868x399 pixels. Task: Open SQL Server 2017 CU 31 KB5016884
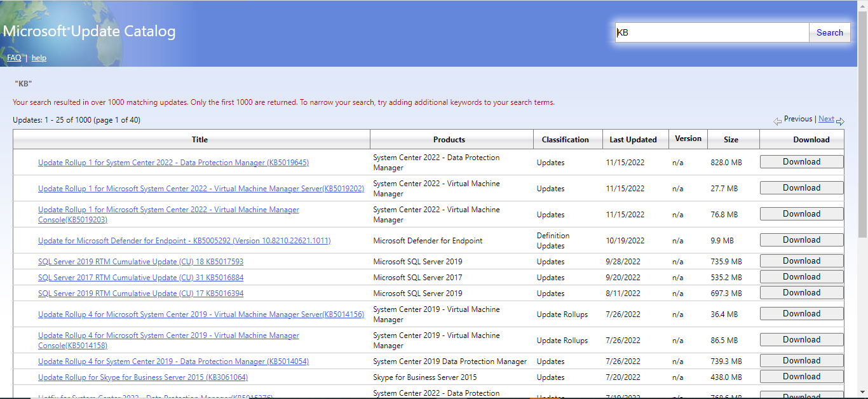[x=140, y=278]
